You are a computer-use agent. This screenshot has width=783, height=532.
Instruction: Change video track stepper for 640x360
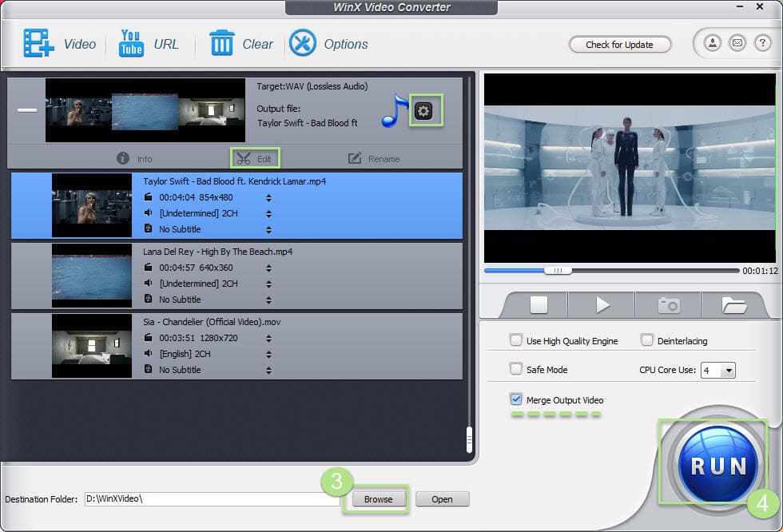268,268
